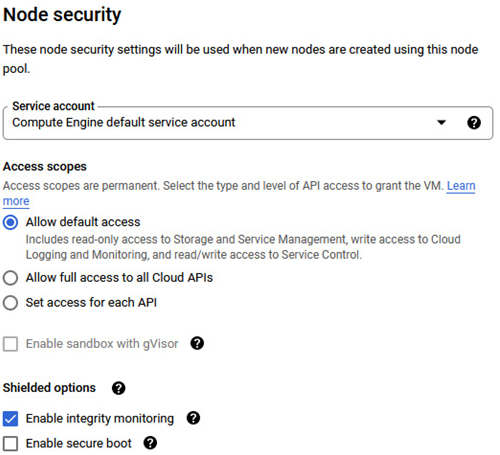Click the Service account field label
The height and width of the screenshot is (455, 500).
point(53,106)
